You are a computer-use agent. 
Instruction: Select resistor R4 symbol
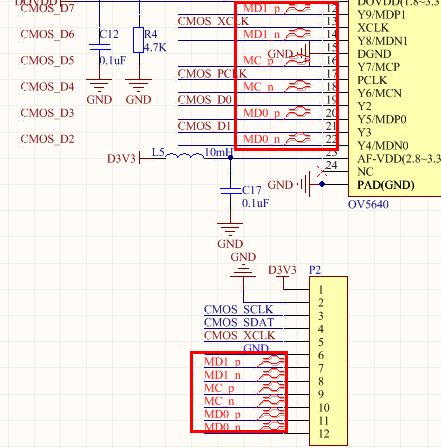138,40
